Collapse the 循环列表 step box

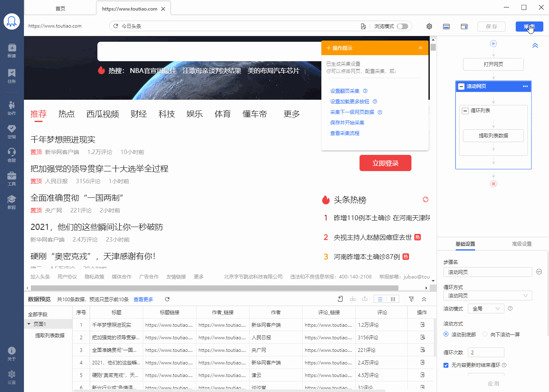[x=465, y=111]
